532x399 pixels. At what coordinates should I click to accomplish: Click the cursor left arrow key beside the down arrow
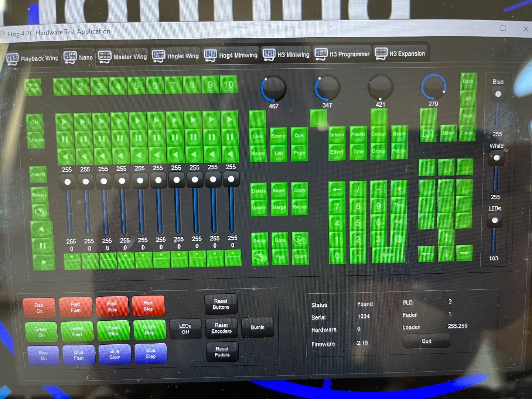click(x=427, y=254)
